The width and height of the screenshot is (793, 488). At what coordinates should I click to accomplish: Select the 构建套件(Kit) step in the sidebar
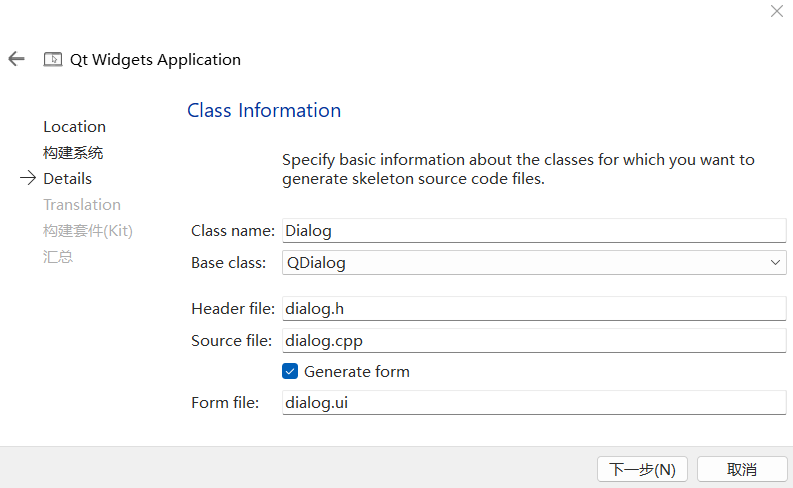pyautogui.click(x=87, y=231)
